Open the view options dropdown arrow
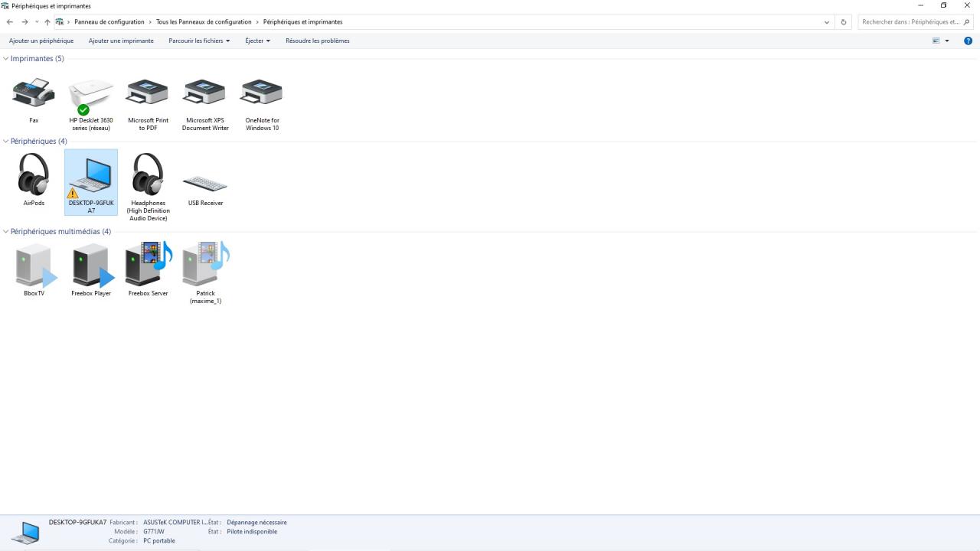The height and width of the screenshot is (551, 980). coord(947,41)
